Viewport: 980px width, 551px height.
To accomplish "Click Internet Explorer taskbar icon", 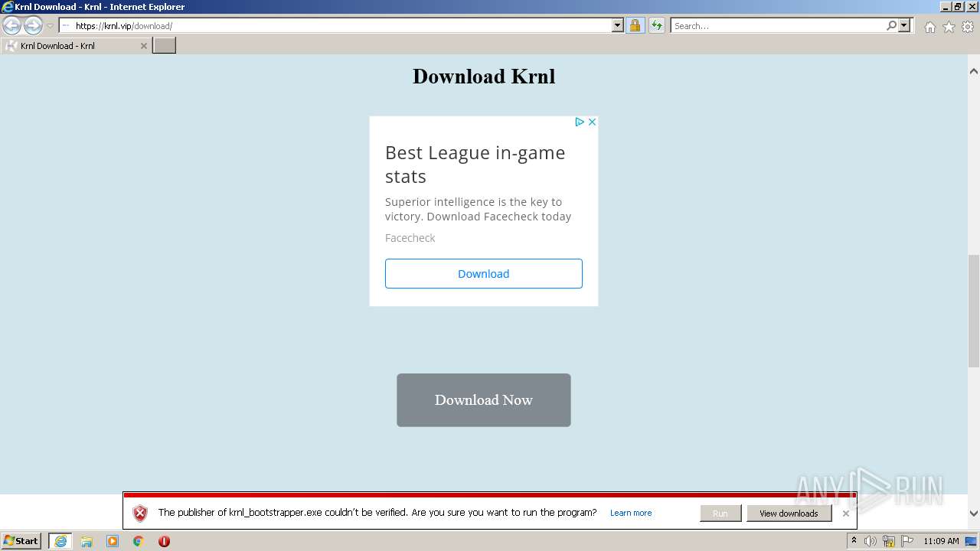I will click(60, 541).
